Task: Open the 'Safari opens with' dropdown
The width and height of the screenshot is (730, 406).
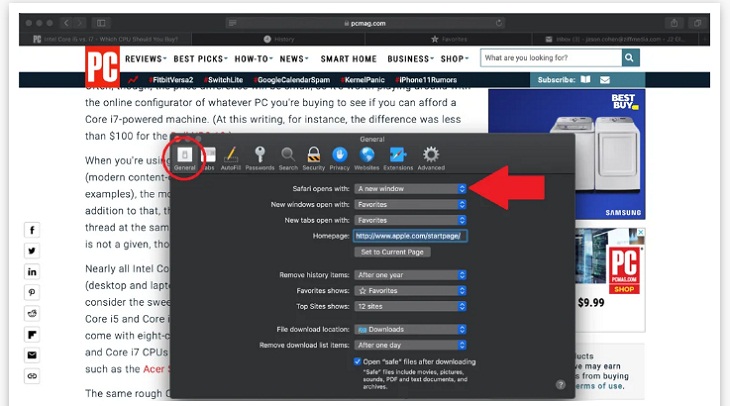Action: coord(410,189)
